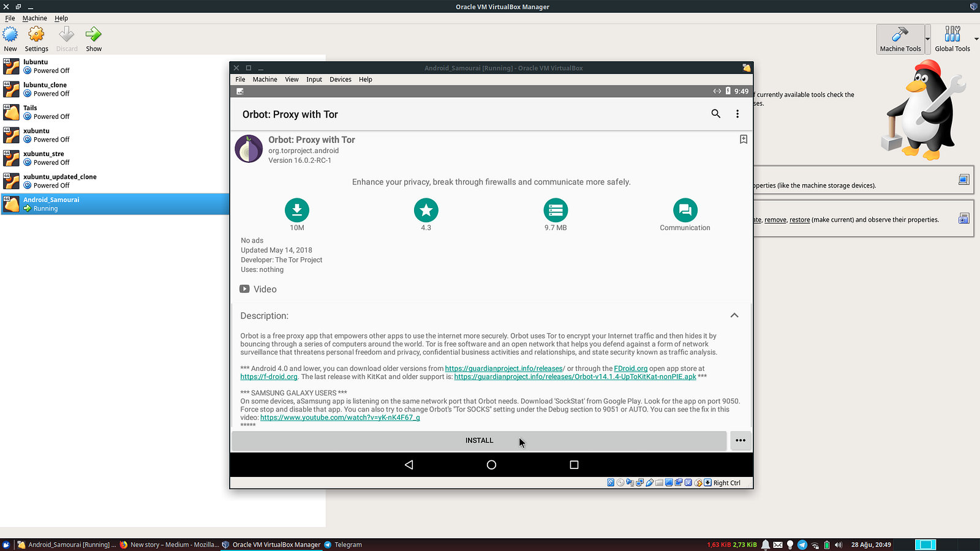Click the hard disk activity icon in VM status bar
The width and height of the screenshot is (980, 551).
point(611,482)
